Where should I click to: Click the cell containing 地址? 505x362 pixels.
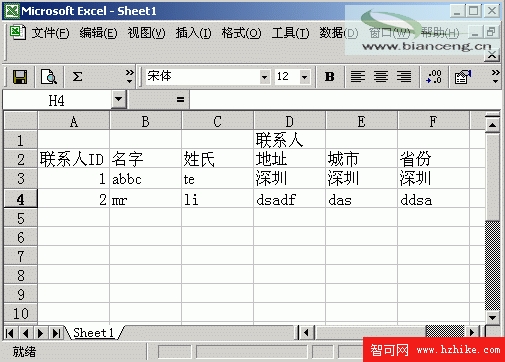tap(290, 159)
